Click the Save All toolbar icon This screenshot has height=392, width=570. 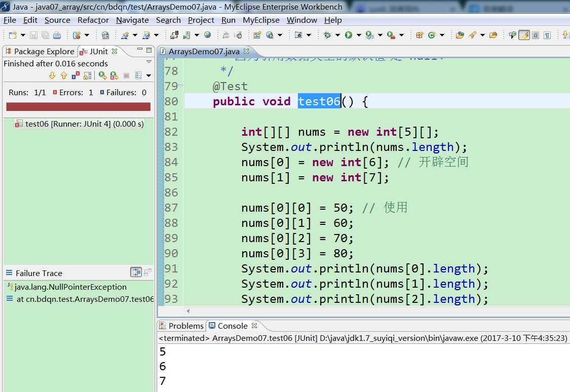[45, 35]
